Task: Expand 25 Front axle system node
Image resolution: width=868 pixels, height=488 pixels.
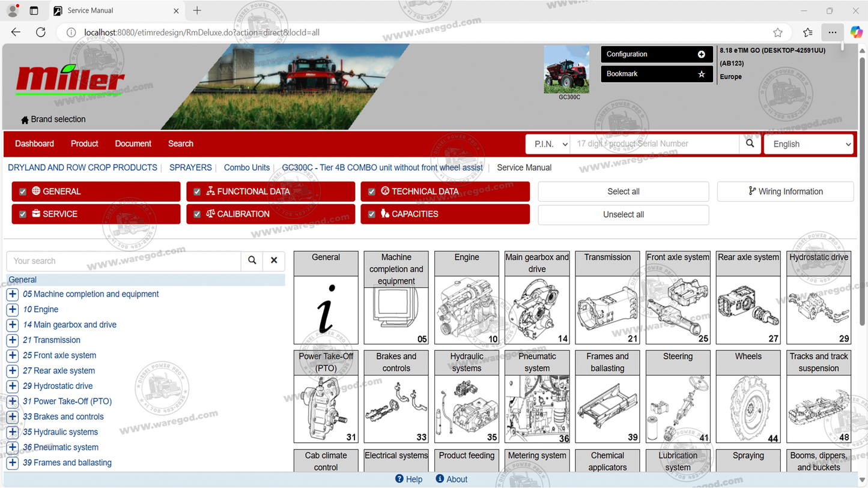Action: pyautogui.click(x=13, y=355)
